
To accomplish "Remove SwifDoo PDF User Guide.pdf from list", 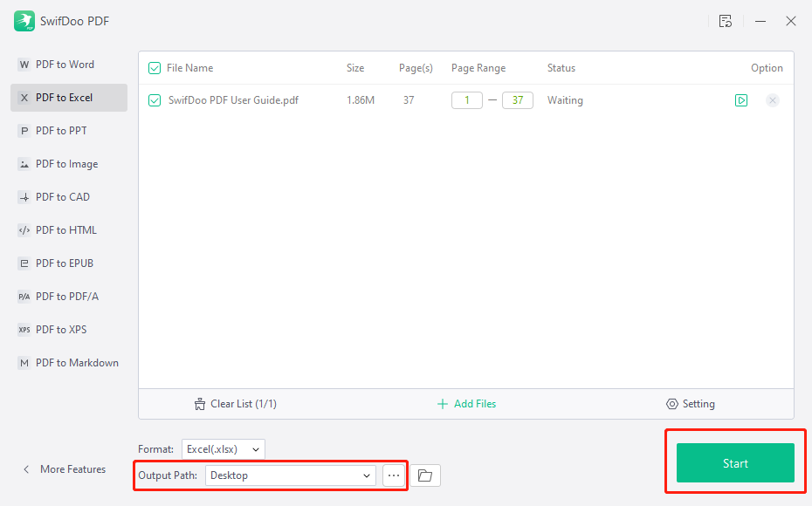I will (x=772, y=100).
